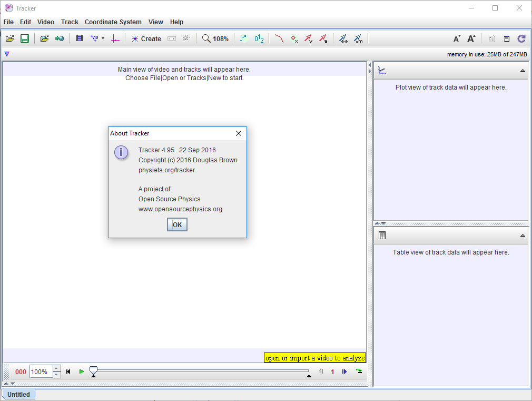The width and height of the screenshot is (532, 401).
Task: Toggle the green loop playback icon
Action: click(x=359, y=371)
